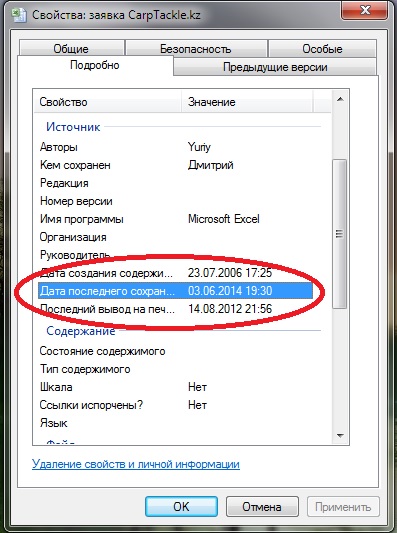
Task: Click the Excel file icon in title bar
Action: click(x=19, y=15)
